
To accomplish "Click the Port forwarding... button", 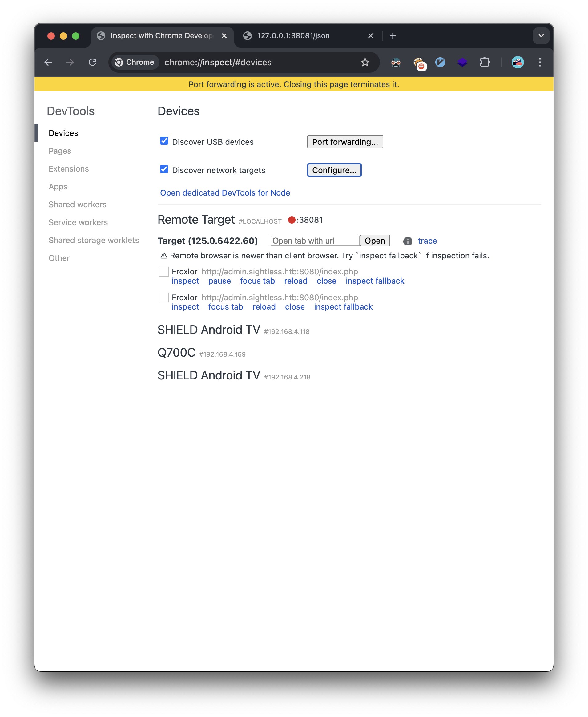I will [x=345, y=142].
